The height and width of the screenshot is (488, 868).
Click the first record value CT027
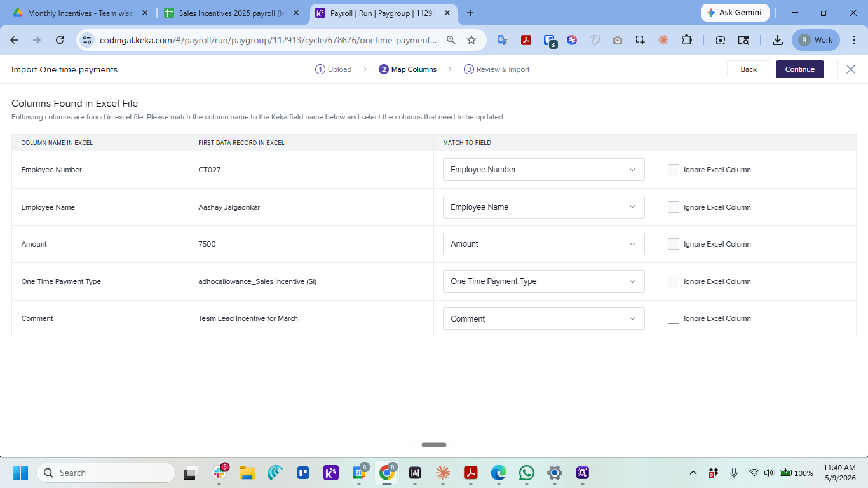(x=210, y=170)
